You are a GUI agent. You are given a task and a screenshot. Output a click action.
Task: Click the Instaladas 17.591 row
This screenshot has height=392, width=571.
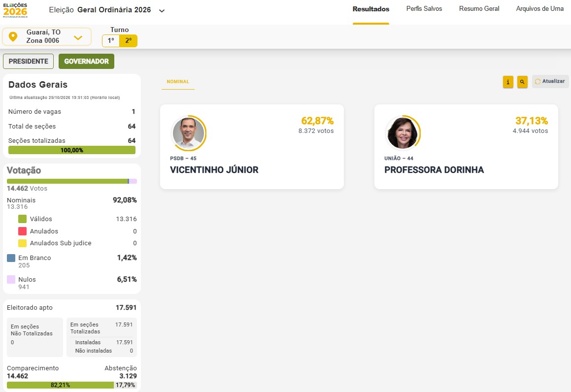click(104, 342)
